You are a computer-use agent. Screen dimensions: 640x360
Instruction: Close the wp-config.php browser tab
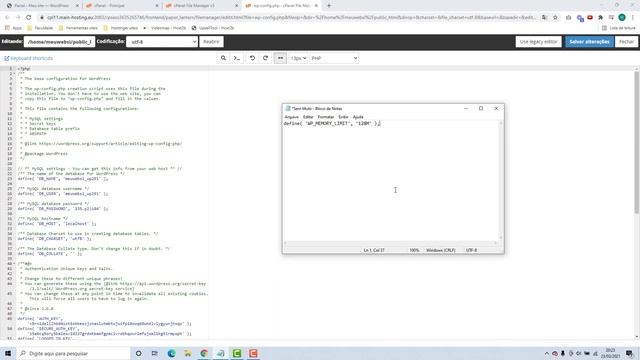316,6
